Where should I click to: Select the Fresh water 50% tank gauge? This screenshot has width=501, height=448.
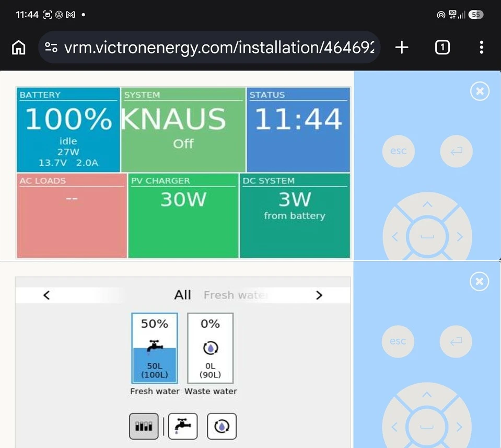tap(155, 348)
